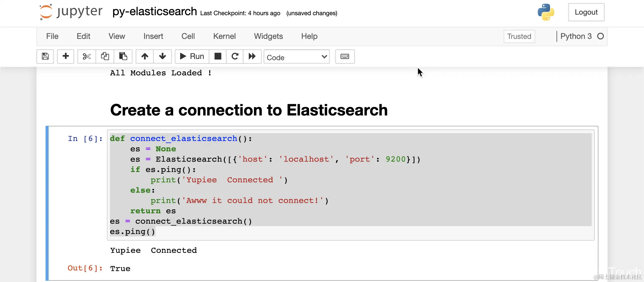Click the Jupyter logo
644x282 pixels.
pos(71,12)
